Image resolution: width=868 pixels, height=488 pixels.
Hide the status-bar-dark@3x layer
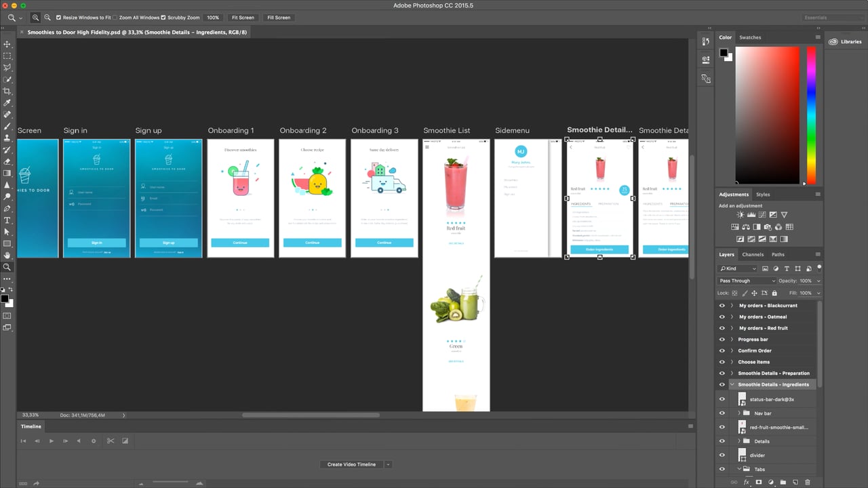pyautogui.click(x=722, y=399)
